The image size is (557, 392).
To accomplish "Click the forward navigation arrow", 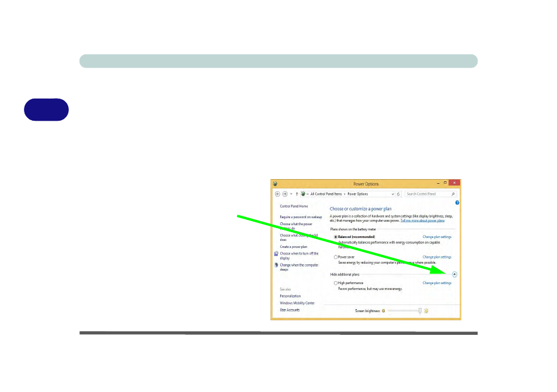I will pos(285,194).
